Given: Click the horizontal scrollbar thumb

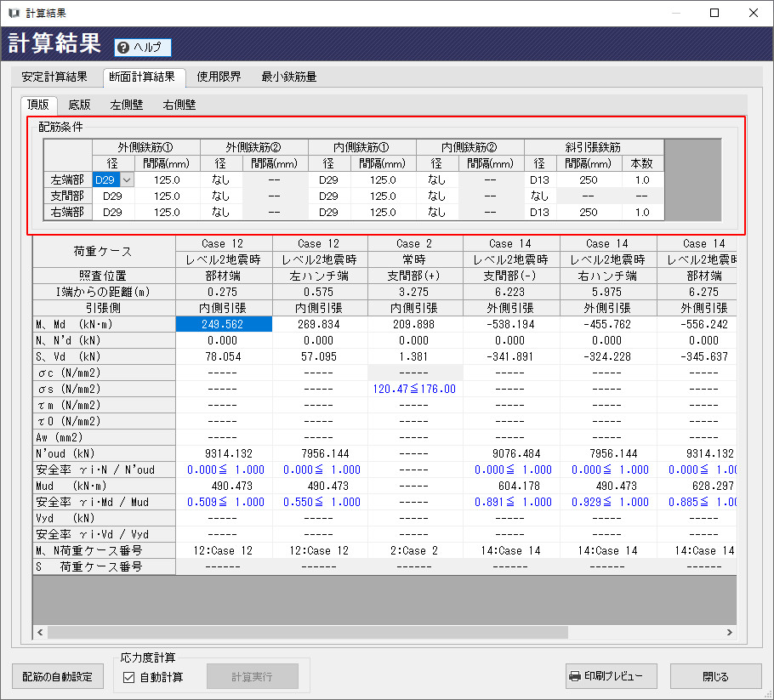Looking at the screenshot, I should 308,632.
